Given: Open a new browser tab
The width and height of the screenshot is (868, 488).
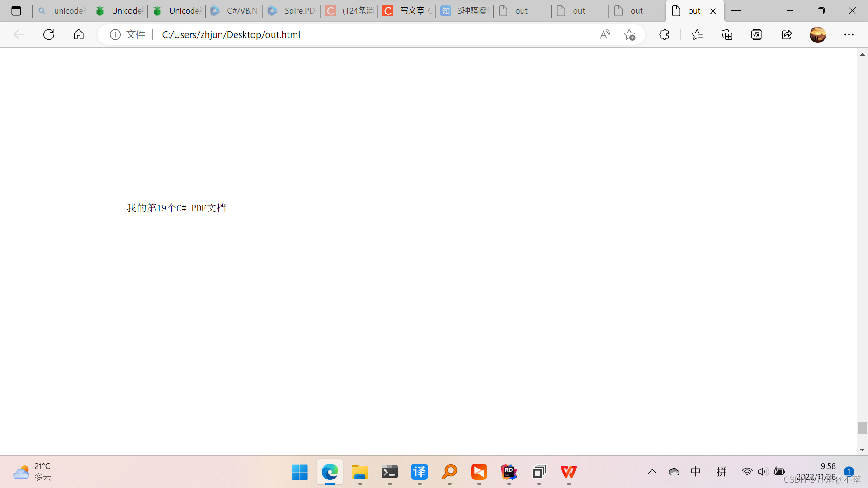Looking at the screenshot, I should [736, 11].
